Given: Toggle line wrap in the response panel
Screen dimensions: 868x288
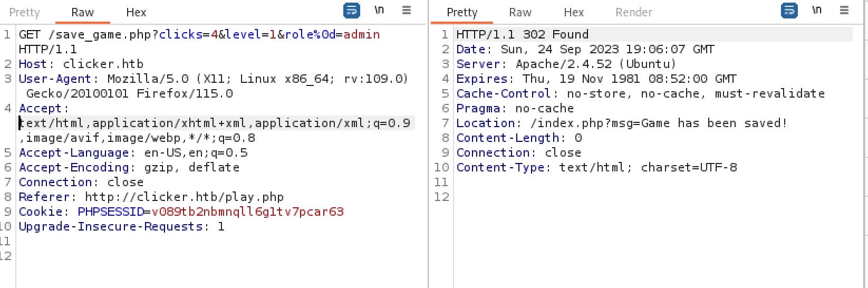Looking at the screenshot, I should [789, 11].
